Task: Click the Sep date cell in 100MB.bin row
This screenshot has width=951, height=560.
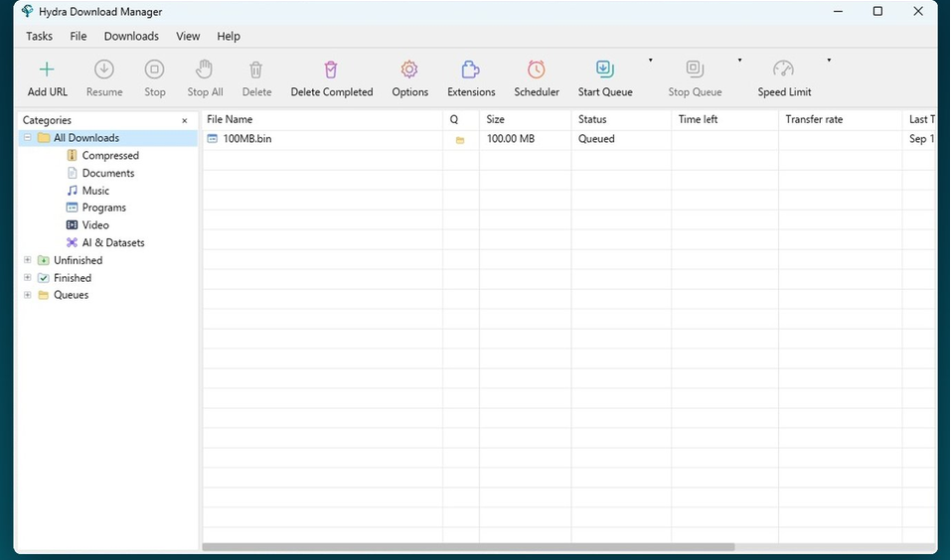Action: (x=921, y=139)
